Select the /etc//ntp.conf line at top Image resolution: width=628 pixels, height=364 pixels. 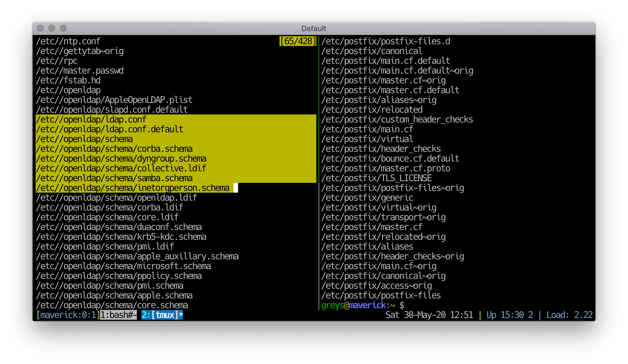[x=68, y=41]
